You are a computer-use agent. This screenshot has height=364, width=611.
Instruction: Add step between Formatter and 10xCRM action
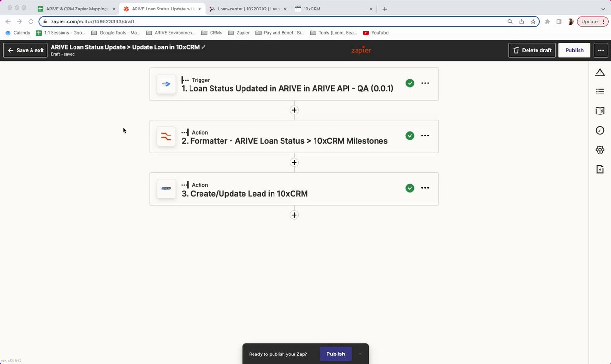click(x=294, y=162)
